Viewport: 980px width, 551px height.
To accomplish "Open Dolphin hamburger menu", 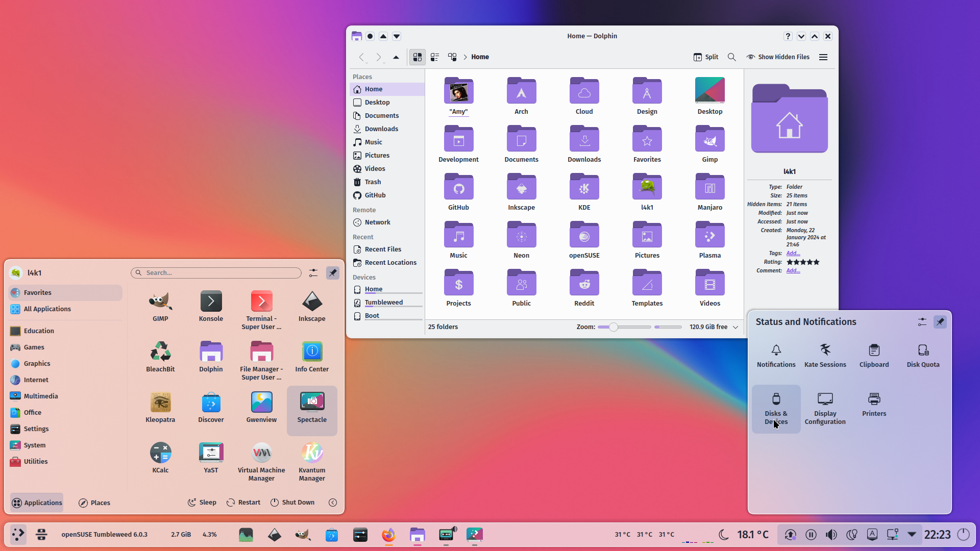I will click(x=823, y=57).
